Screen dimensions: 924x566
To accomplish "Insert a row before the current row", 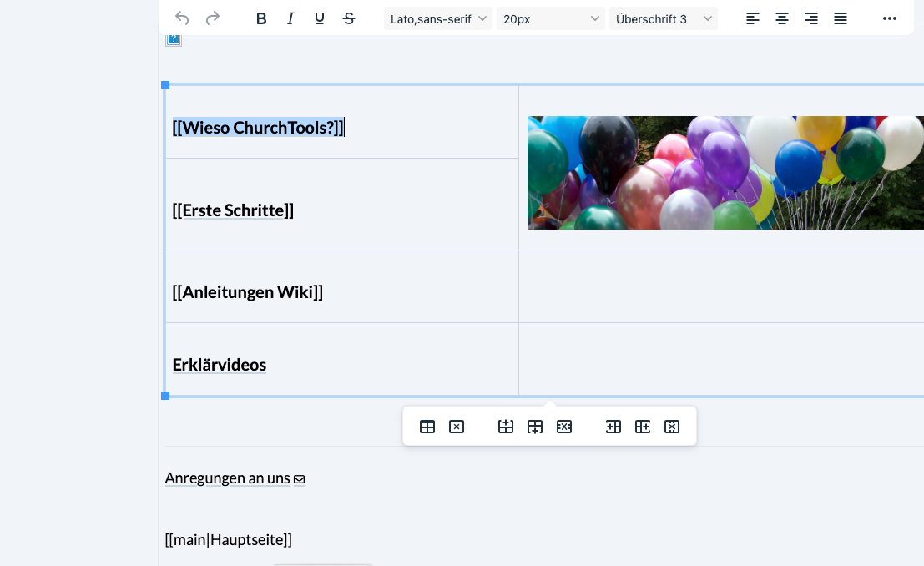I will 506,427.
